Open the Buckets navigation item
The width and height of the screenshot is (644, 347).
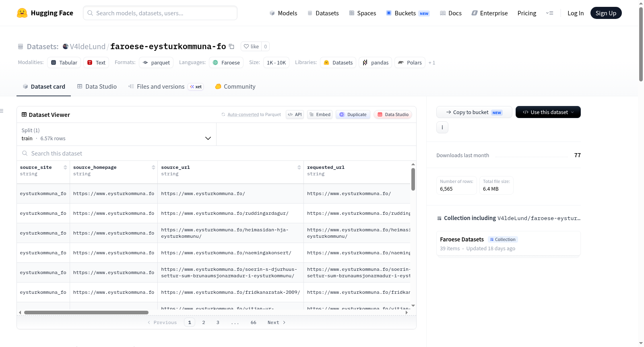(x=408, y=13)
